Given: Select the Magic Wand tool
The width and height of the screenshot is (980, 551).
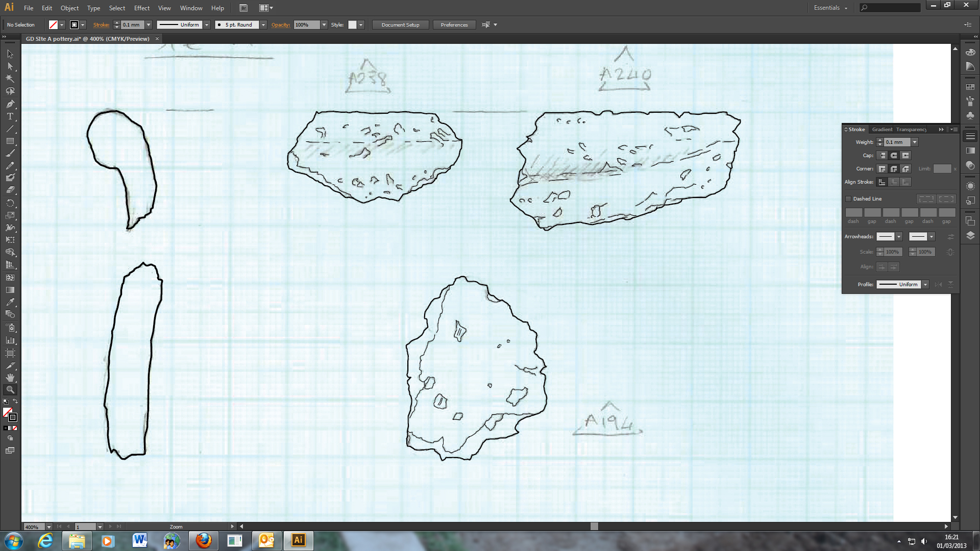Looking at the screenshot, I should pos(10,79).
